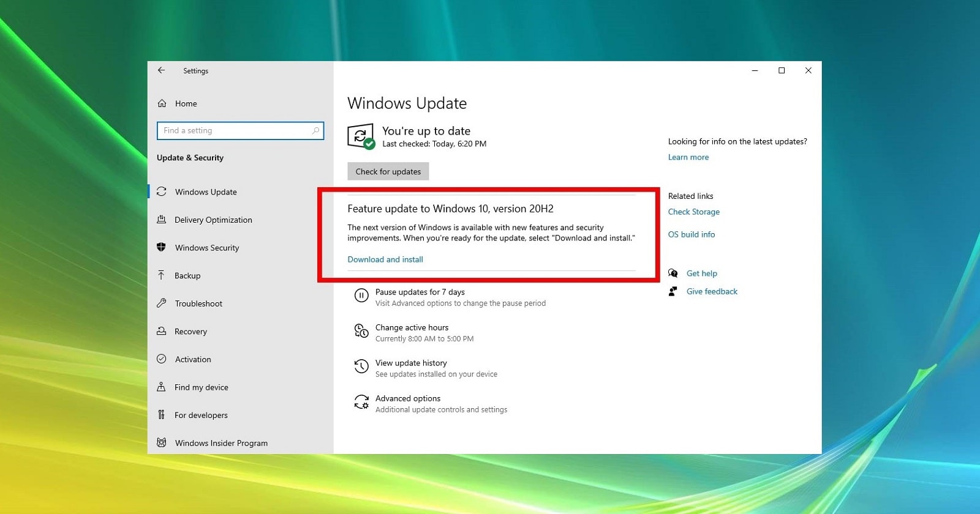Screen dimensions: 980x514
Task: Close the Settings window
Action: 809,70
